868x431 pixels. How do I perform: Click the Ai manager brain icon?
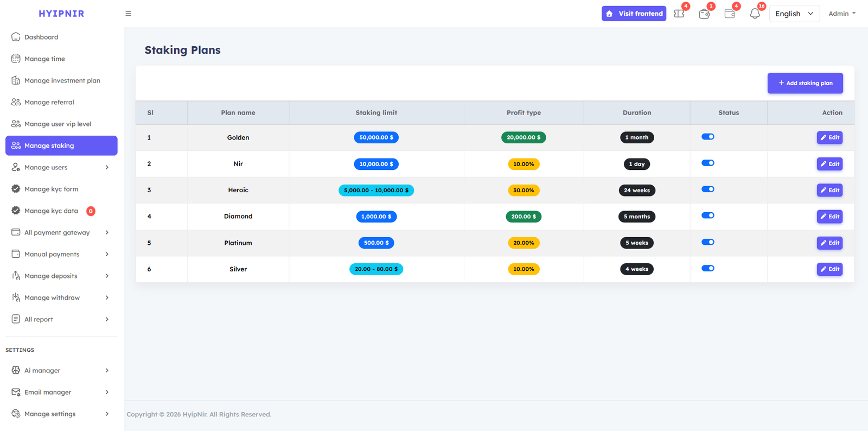point(16,370)
